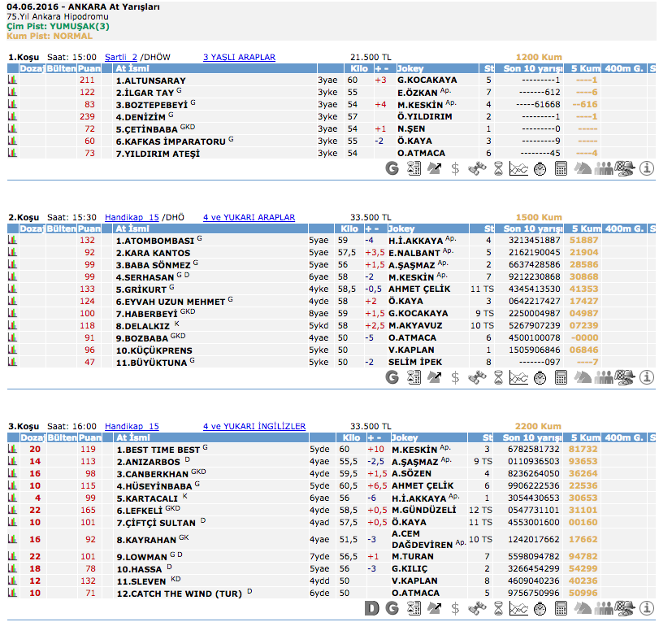Image resolution: width=672 pixels, height=622 pixels.
Task: Click the hourglass icon under race 2
Action: [x=498, y=378]
